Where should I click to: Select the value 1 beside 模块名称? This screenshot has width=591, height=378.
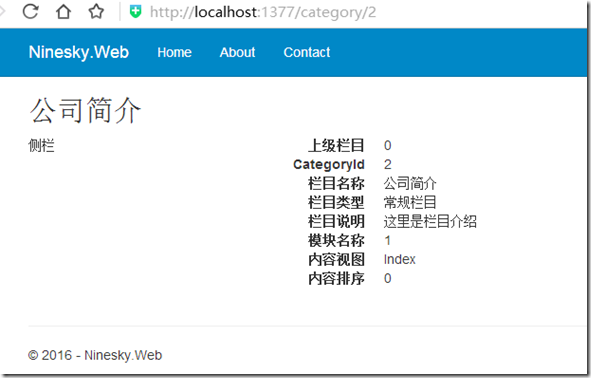387,240
